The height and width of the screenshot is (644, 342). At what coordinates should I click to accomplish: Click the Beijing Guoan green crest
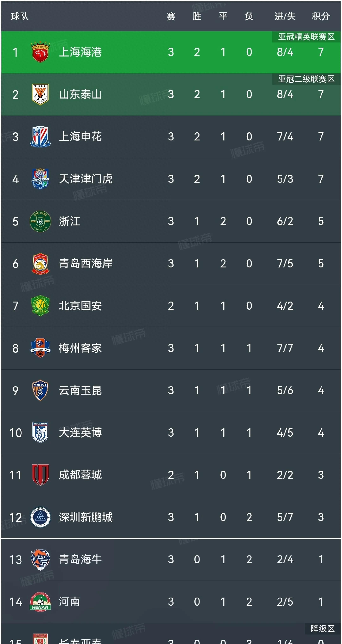40,306
